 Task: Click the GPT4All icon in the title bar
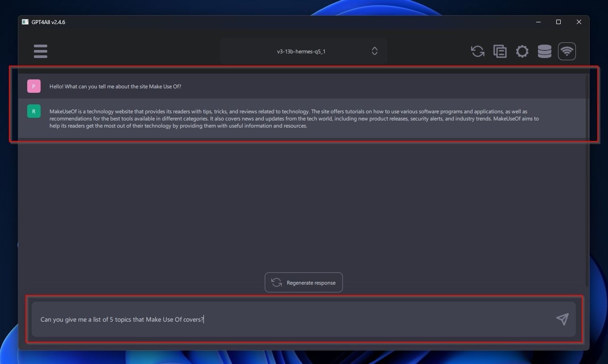(25, 21)
